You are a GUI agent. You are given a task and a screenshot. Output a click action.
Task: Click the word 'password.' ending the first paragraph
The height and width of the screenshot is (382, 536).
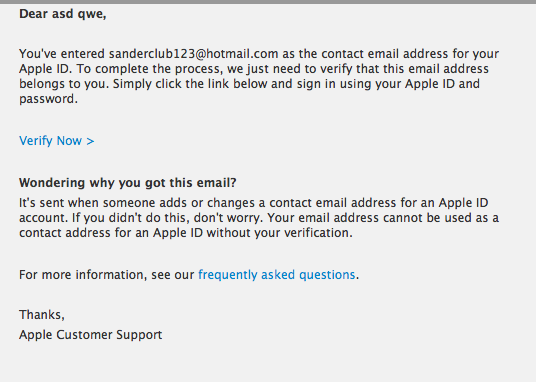pyautogui.click(x=49, y=99)
